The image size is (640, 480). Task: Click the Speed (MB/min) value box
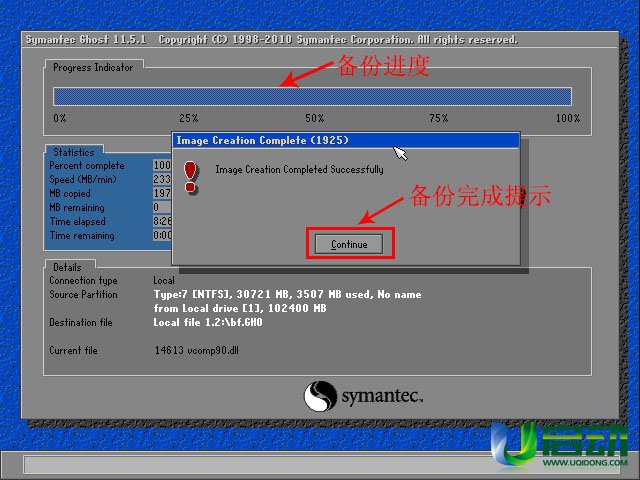(x=162, y=179)
